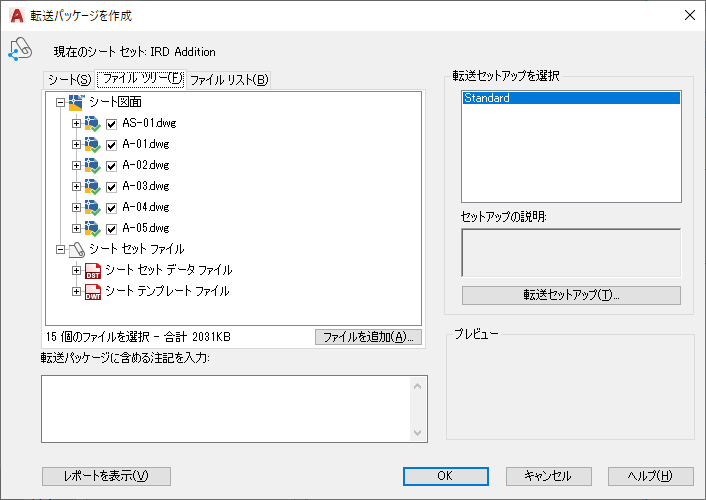Viewport: 706px width, 500px height.
Task: Uncheck the A-05.dwg checkbox
Action: (111, 229)
